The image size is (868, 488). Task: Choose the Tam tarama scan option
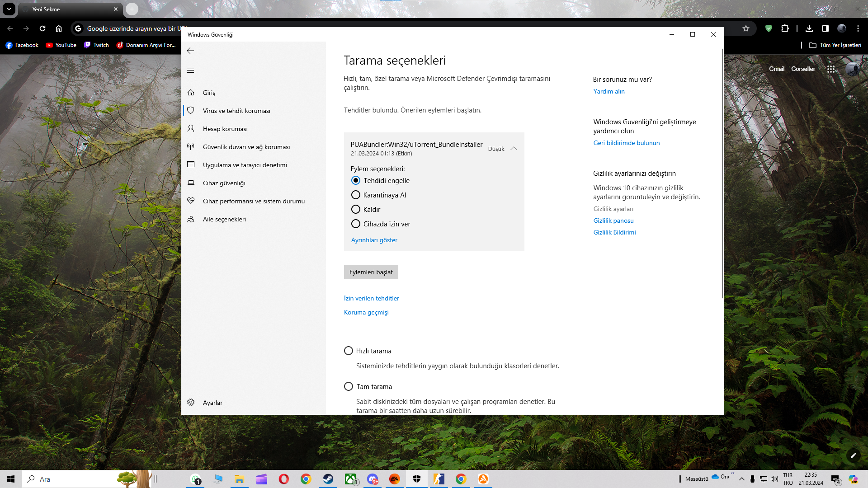(349, 386)
